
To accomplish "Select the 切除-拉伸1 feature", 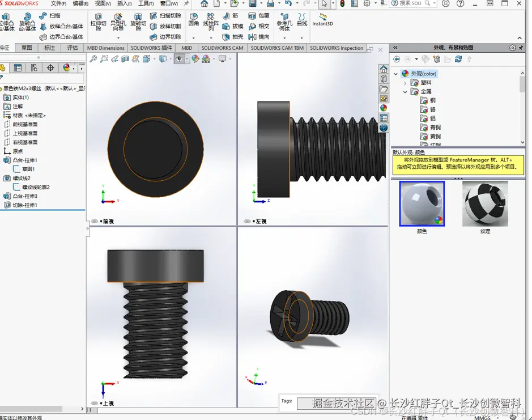I will pos(21,205).
